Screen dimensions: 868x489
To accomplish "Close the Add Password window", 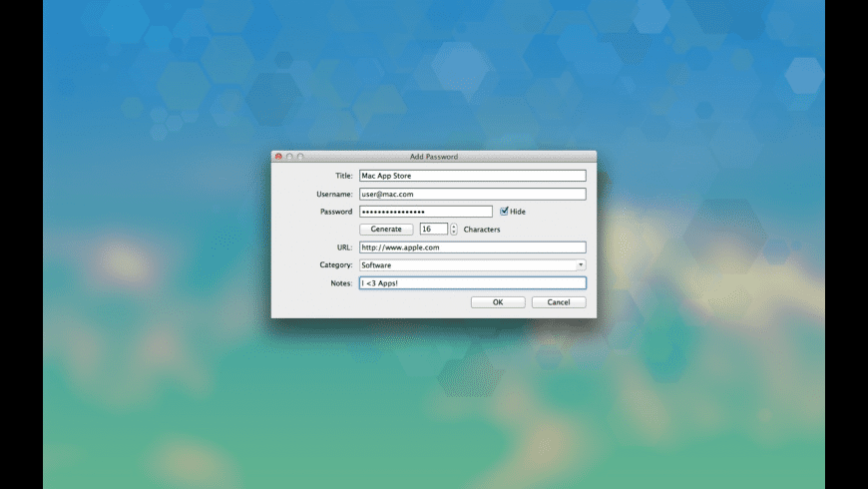I will (278, 157).
